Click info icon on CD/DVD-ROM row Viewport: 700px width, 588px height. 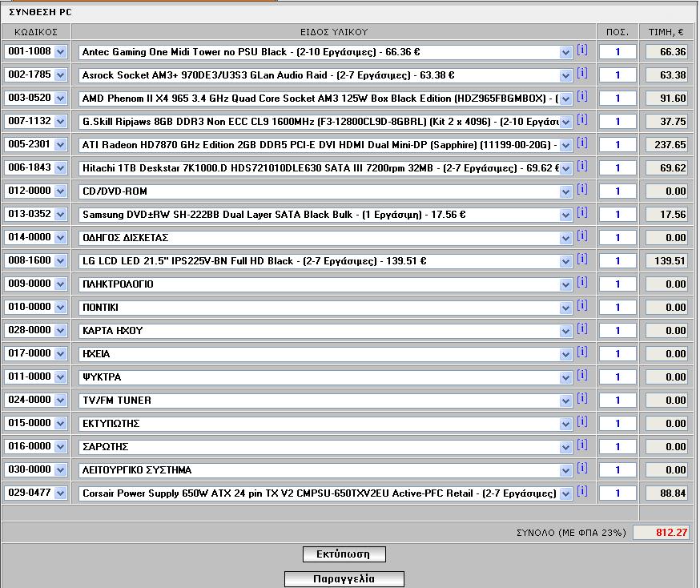point(582,189)
